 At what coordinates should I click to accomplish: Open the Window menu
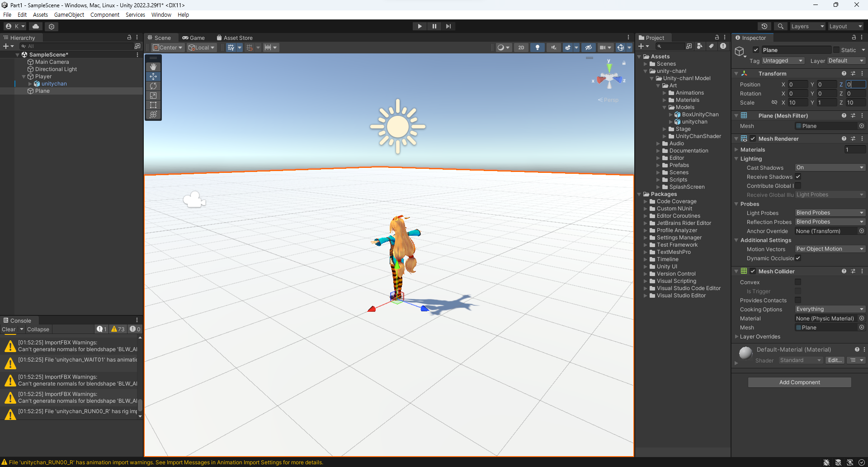point(161,14)
